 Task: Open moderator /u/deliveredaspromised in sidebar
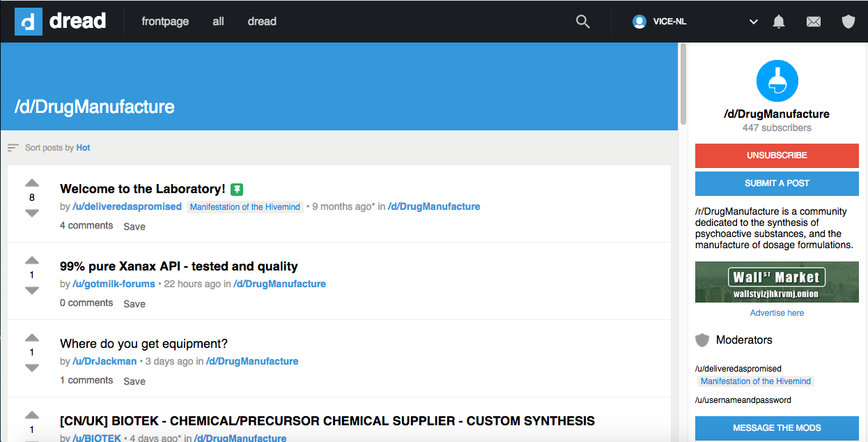(738, 369)
